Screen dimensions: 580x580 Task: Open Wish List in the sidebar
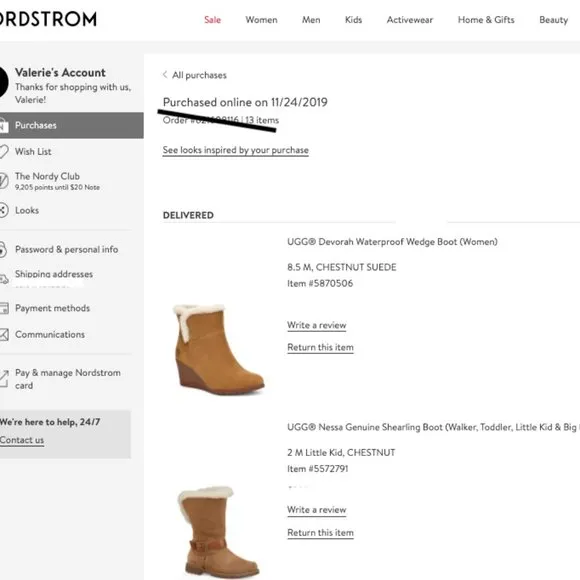pos(33,151)
